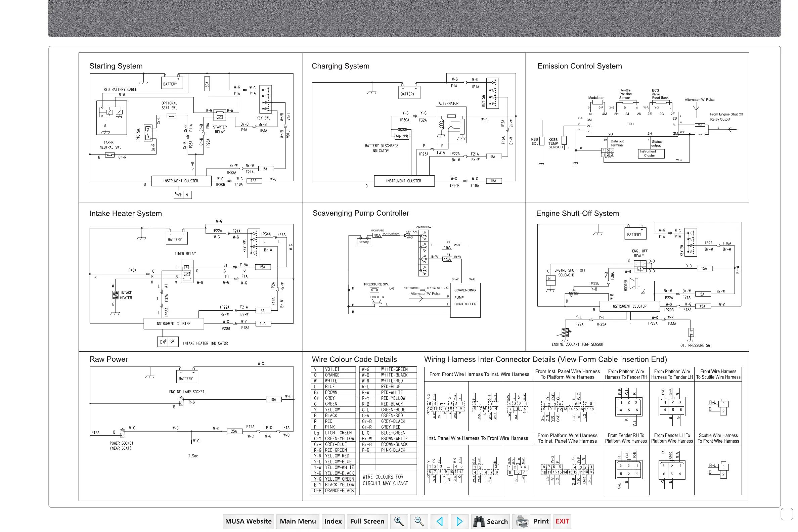798x532 pixels.
Task: Click the Throttle Position Sensor label
Action: pyautogui.click(x=625, y=94)
